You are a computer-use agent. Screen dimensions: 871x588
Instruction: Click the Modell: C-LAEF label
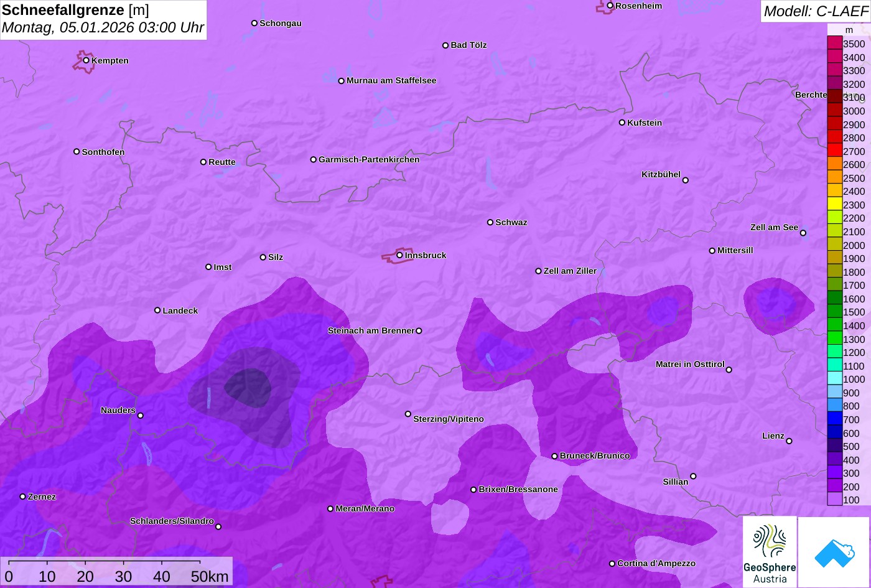pos(815,11)
